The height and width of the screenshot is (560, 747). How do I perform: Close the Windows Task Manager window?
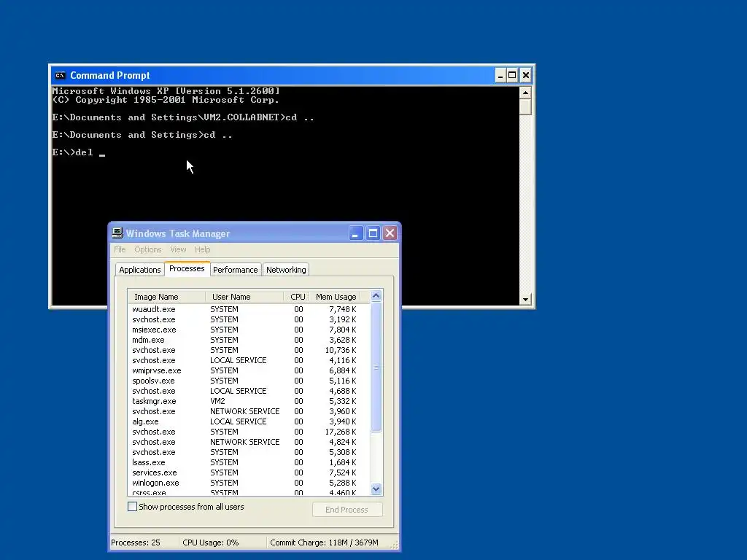coord(390,233)
